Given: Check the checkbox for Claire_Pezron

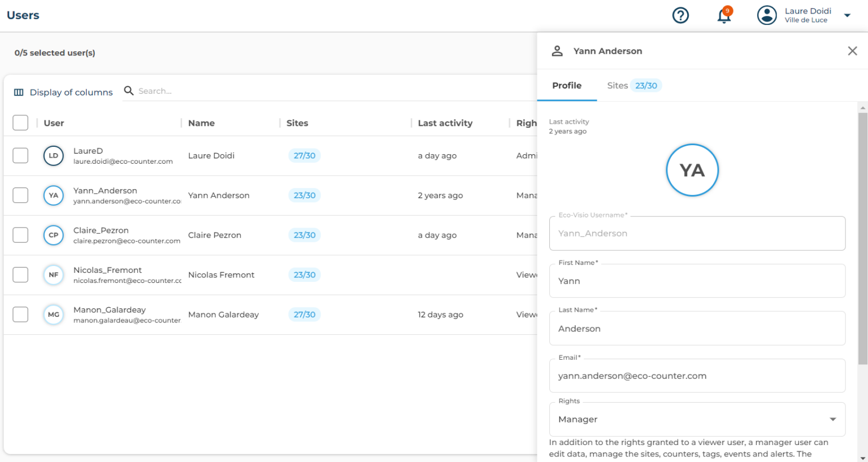Looking at the screenshot, I should [20, 235].
